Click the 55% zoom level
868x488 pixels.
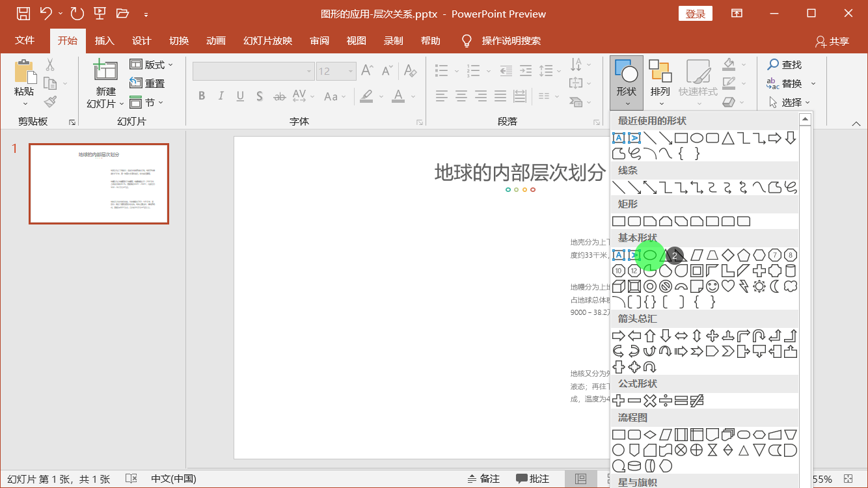click(822, 479)
